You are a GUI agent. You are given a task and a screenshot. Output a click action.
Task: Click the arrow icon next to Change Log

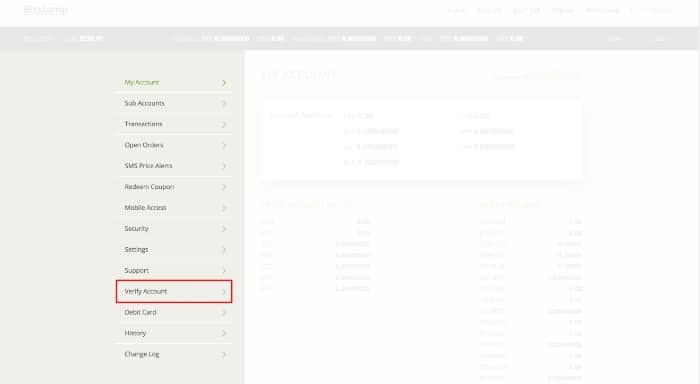tap(224, 355)
